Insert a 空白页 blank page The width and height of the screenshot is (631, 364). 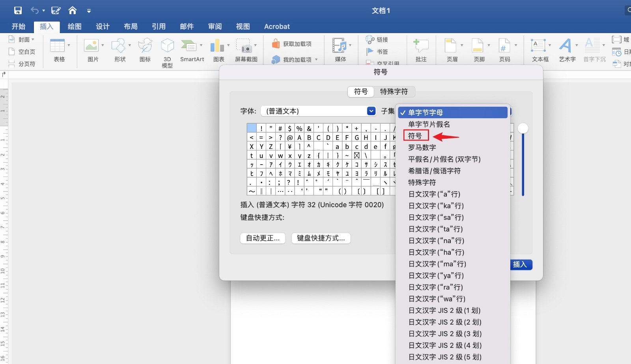pos(22,52)
